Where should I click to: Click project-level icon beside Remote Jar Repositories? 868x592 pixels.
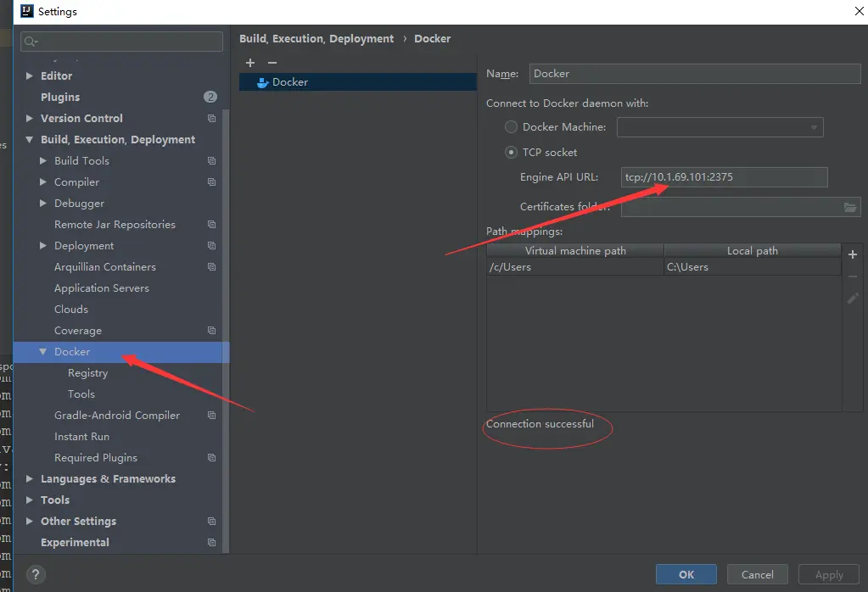point(211,225)
